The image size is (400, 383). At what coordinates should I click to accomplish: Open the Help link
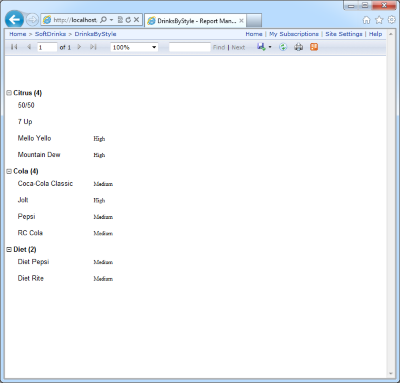tap(375, 34)
